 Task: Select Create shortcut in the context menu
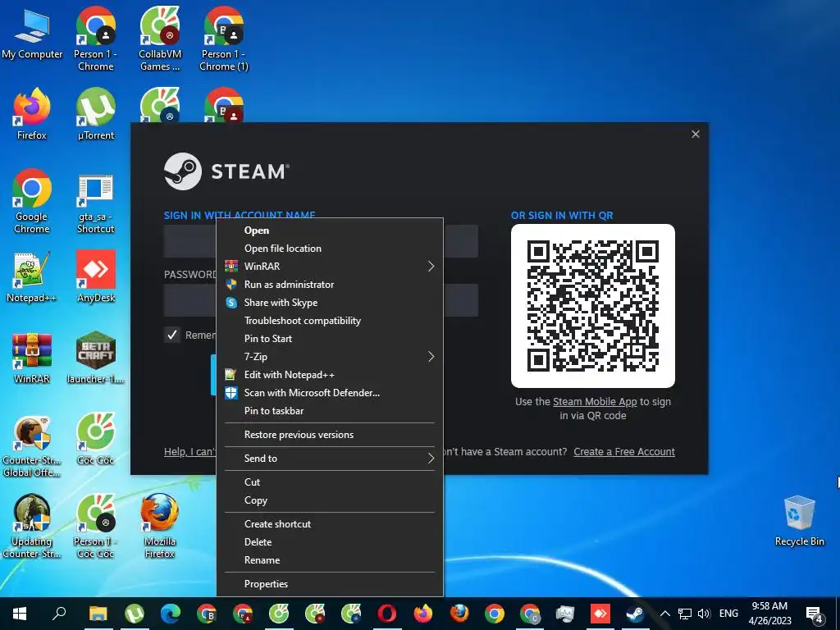330,524
